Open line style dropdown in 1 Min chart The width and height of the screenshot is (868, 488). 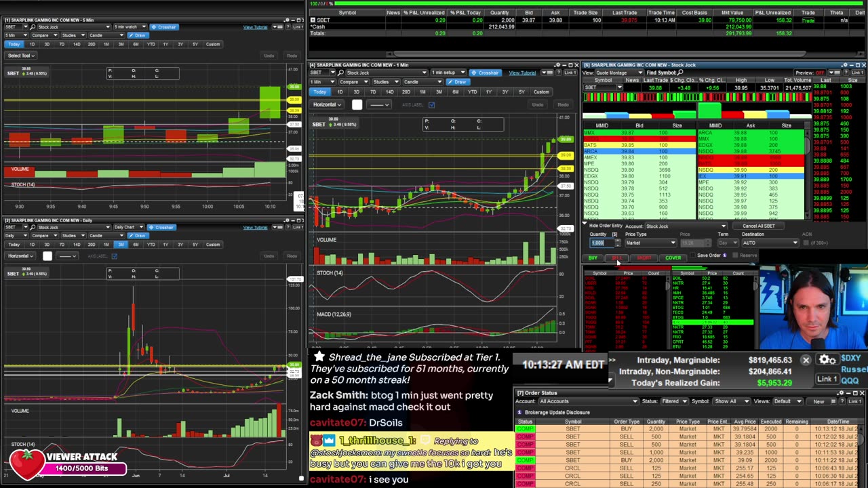coord(378,105)
